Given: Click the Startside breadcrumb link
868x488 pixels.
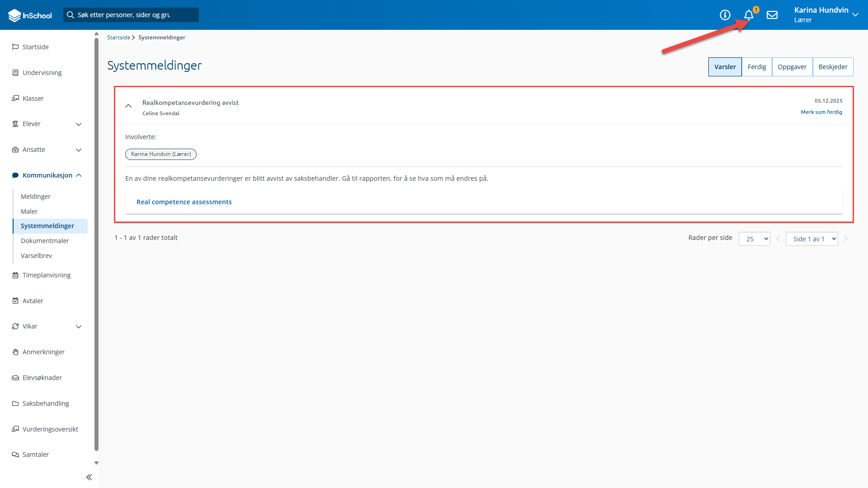Looking at the screenshot, I should coord(118,38).
